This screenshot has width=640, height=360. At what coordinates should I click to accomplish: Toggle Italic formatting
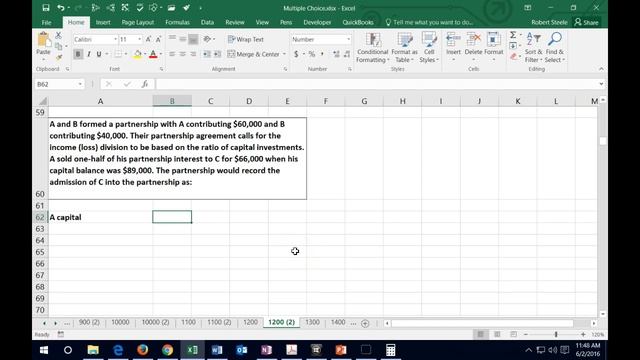click(x=89, y=54)
